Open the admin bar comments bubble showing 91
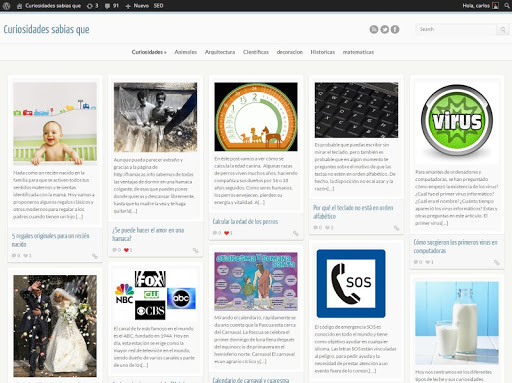This screenshot has width=512, height=383. pos(112,6)
